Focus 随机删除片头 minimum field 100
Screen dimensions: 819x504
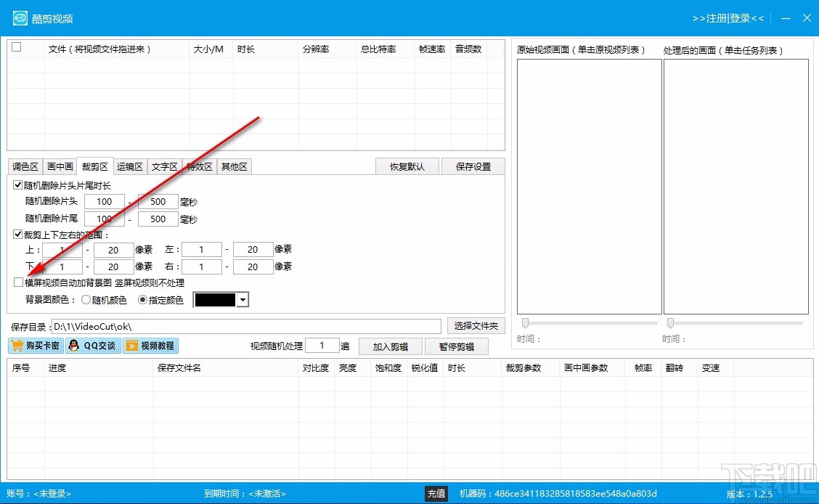pos(105,202)
